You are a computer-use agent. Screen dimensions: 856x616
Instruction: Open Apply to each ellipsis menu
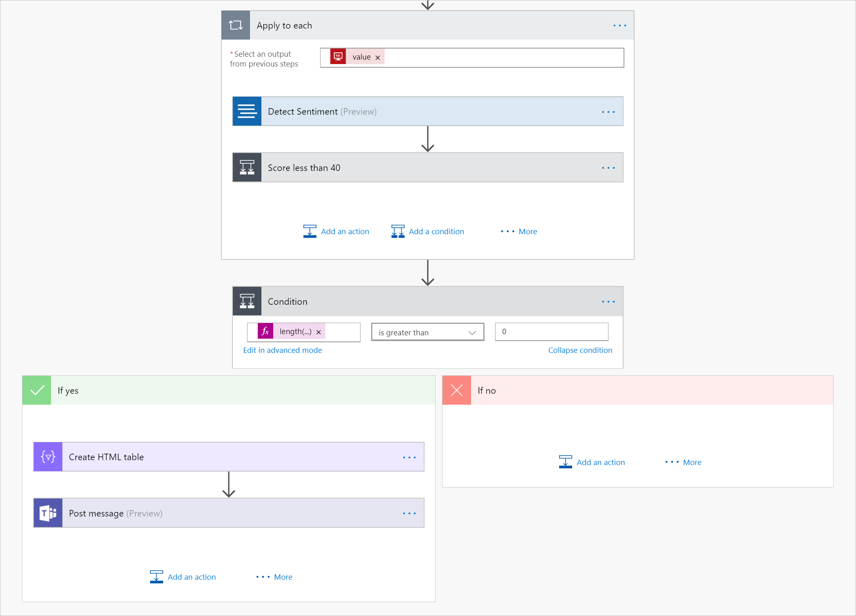(619, 26)
